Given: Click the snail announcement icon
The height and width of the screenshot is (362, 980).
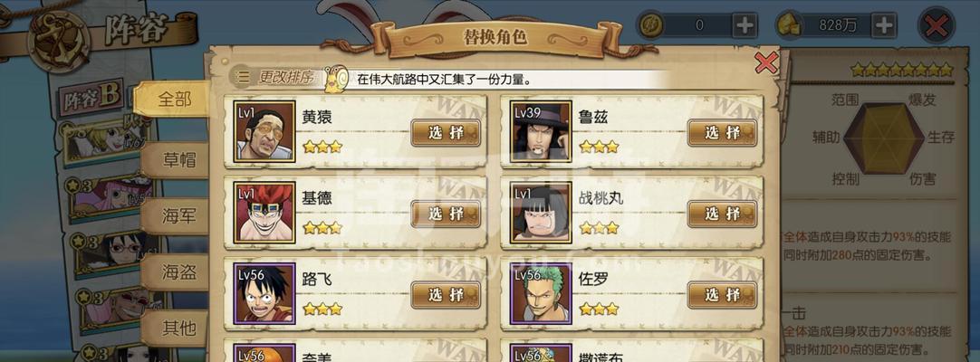Looking at the screenshot, I should click(337, 80).
